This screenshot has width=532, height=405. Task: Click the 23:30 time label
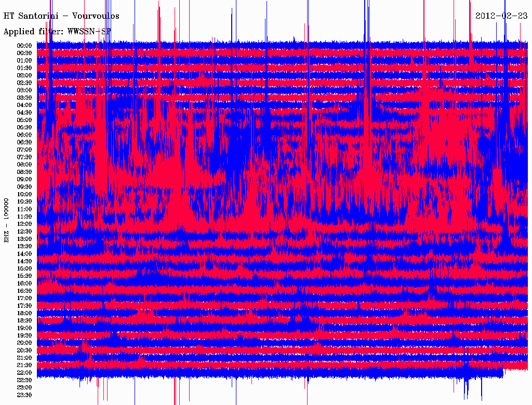[x=24, y=395]
